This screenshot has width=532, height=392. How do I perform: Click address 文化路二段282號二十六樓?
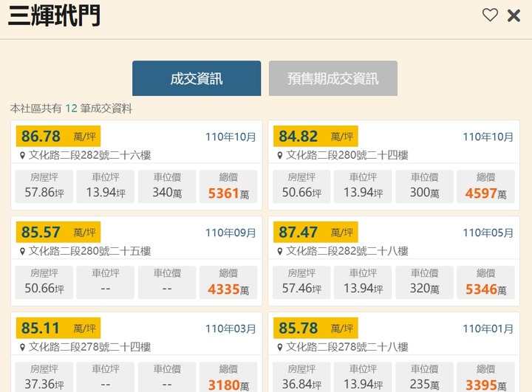89,155
